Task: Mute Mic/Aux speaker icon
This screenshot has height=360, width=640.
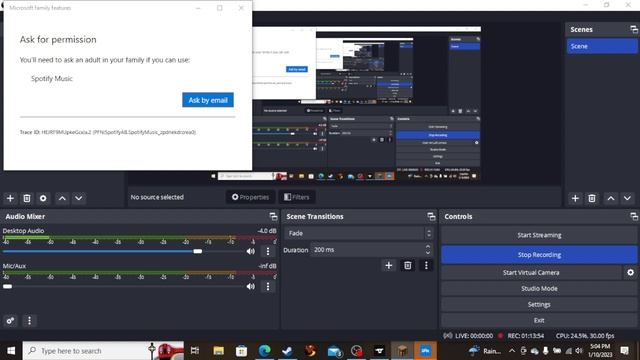Action: coord(251,287)
